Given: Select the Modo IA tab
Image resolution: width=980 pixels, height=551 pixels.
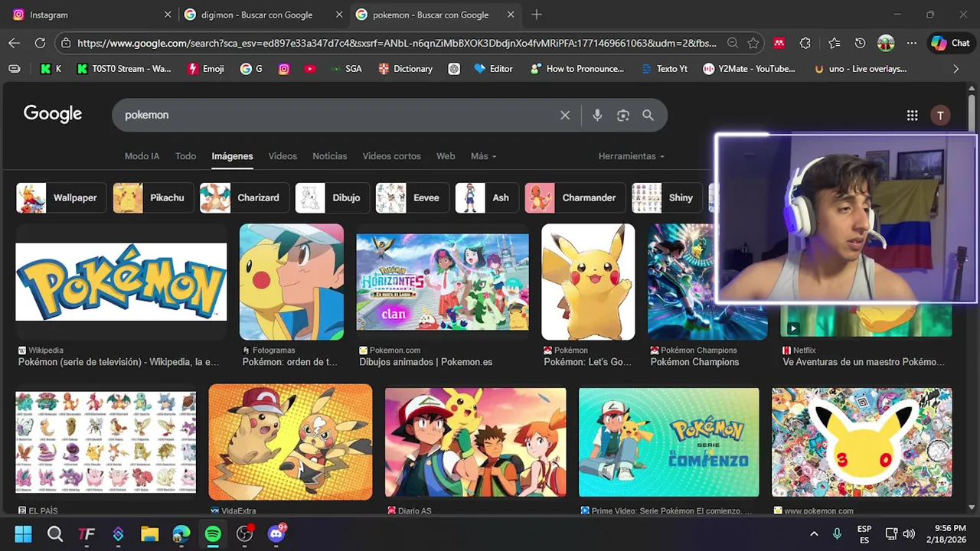Looking at the screenshot, I should [142, 156].
